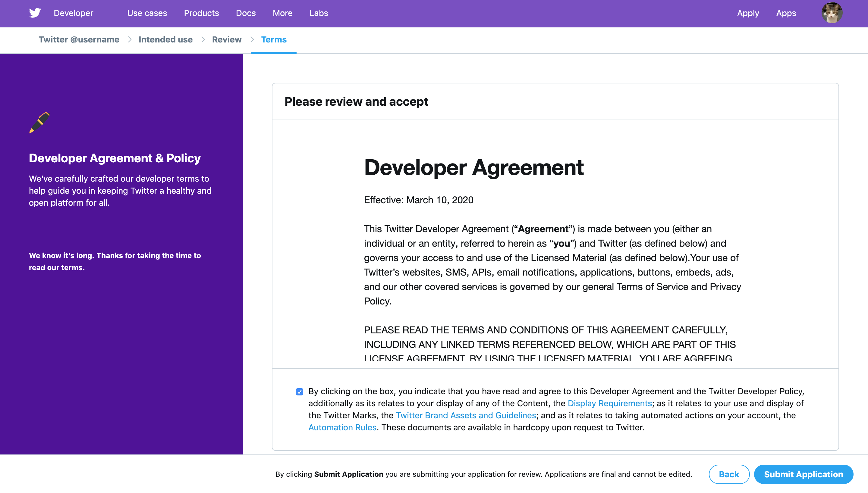868x493 pixels.
Task: Open the Display Requirements link
Action: pos(610,403)
